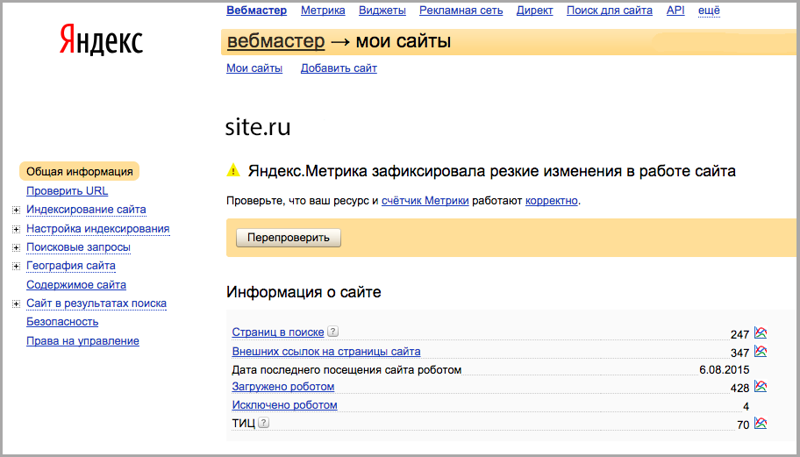Expand the Настройка индексирования tree node
800x457 pixels.
16,230
